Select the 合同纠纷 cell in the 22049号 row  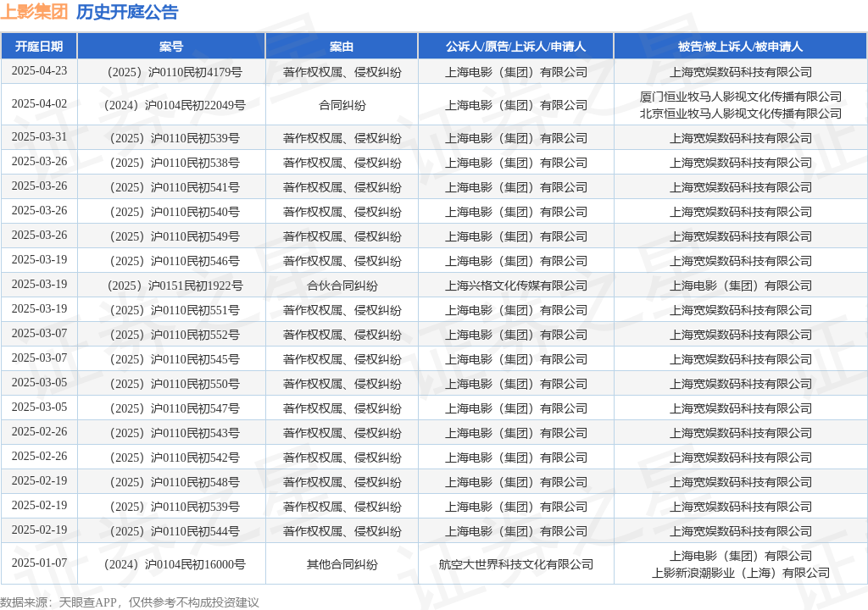[342, 105]
